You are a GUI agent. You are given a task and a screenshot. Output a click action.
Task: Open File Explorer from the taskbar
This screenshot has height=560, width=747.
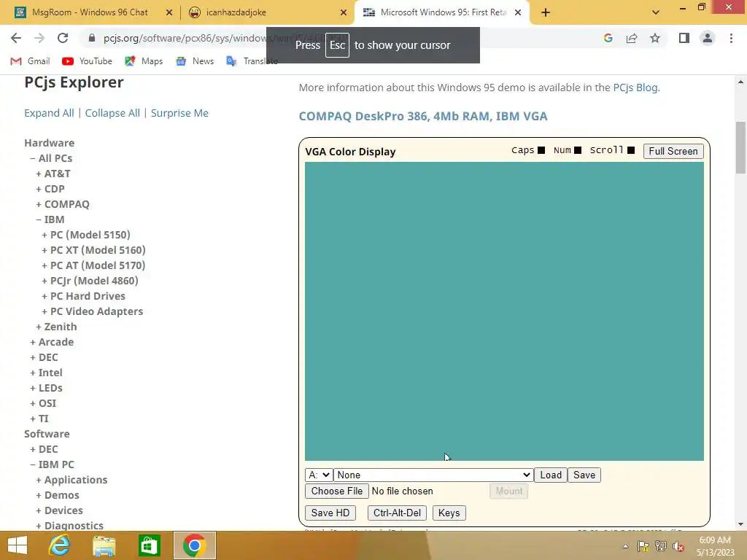[x=104, y=545]
